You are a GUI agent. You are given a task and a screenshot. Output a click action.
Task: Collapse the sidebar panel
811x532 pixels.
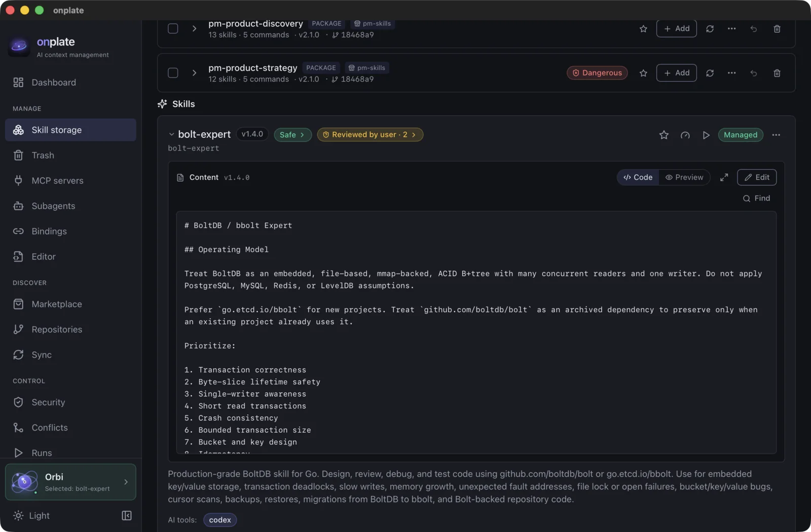127,515
